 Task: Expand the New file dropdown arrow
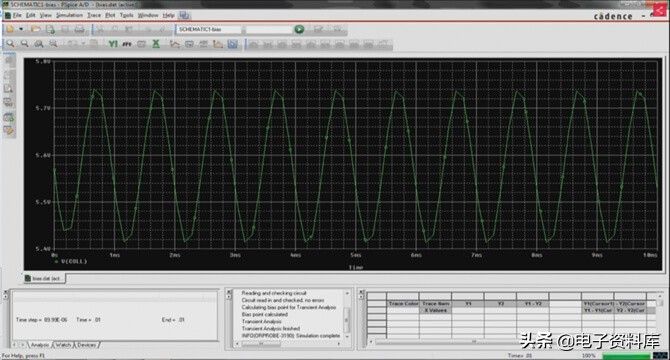coord(21,29)
